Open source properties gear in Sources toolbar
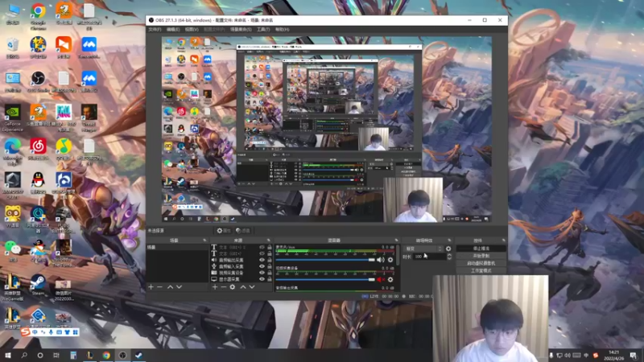The height and width of the screenshot is (362, 644). [233, 287]
